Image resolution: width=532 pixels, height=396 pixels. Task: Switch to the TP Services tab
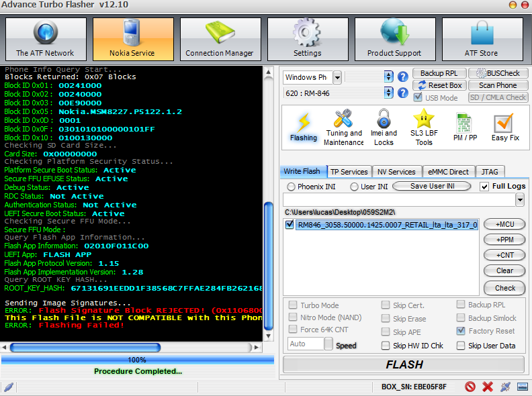349,172
